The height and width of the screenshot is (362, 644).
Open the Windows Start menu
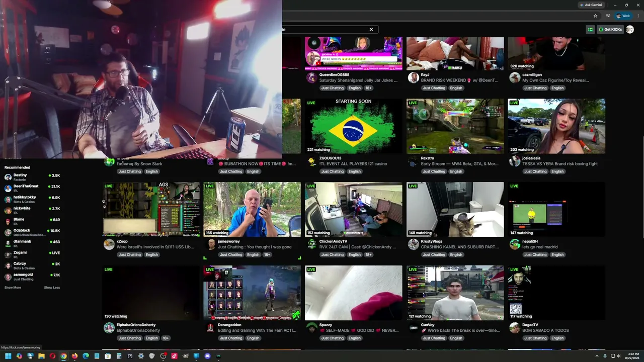[8, 356]
